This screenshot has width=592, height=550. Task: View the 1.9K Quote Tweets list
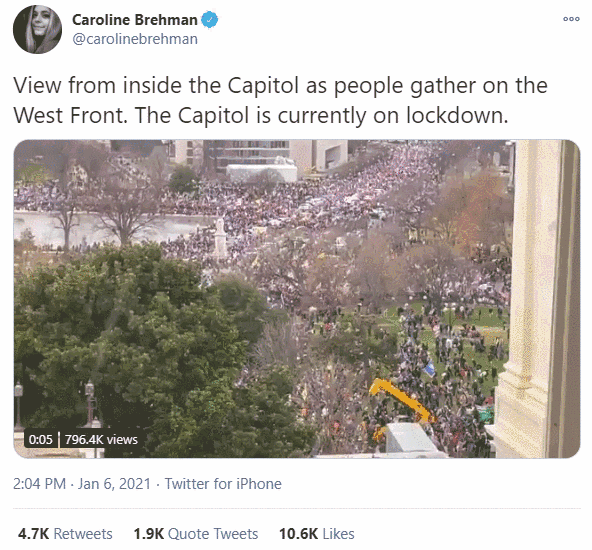[x=196, y=534]
